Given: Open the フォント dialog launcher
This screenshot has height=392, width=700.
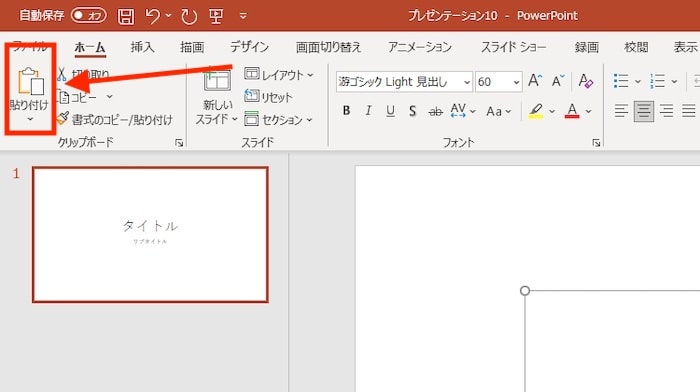Looking at the screenshot, I should pos(596,143).
